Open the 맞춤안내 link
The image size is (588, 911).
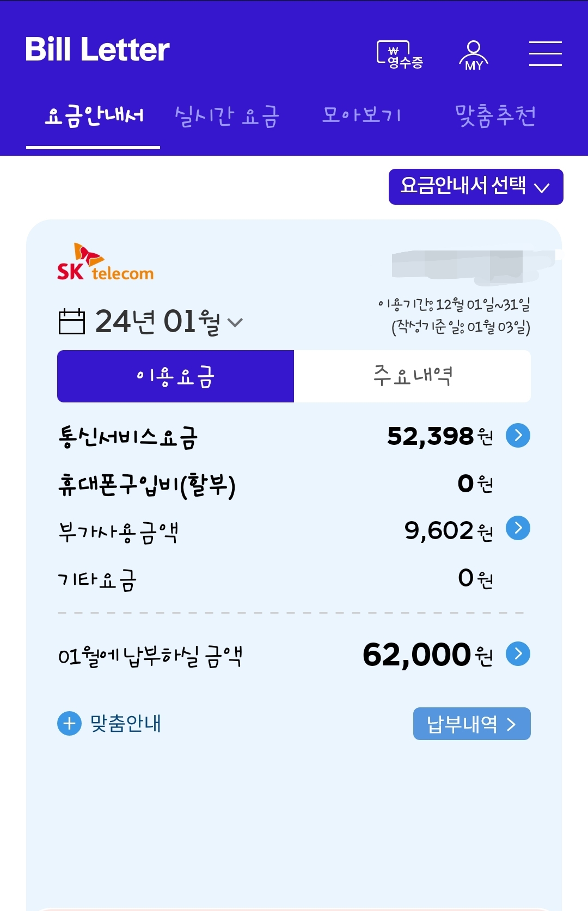tap(126, 724)
